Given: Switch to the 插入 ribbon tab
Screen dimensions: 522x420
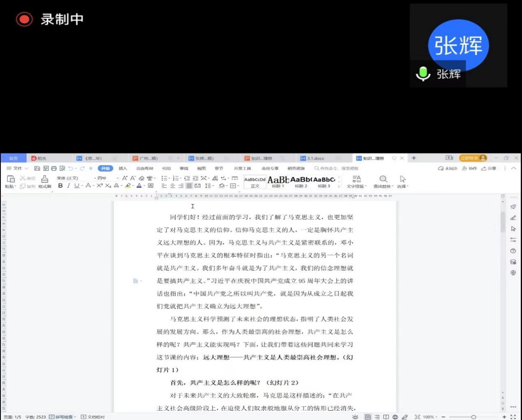Looking at the screenshot, I should 123,168.
